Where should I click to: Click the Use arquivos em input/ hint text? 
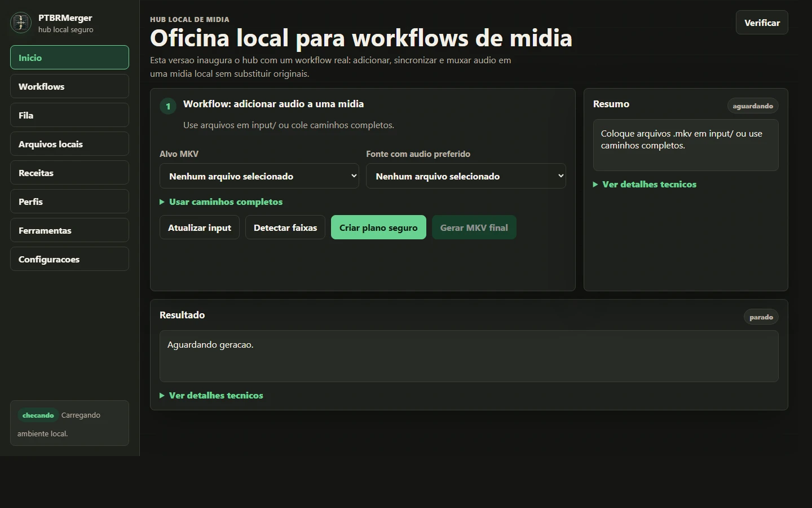pyautogui.click(x=289, y=125)
